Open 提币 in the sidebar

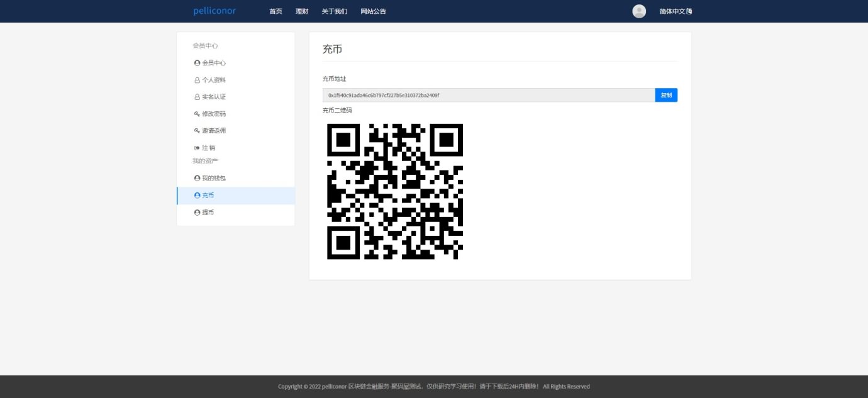tap(208, 213)
